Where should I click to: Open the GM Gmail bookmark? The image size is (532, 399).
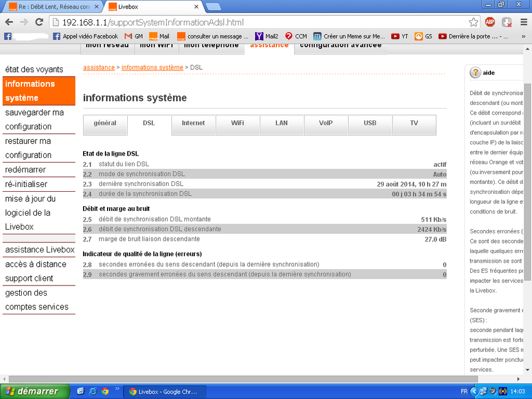tap(134, 36)
